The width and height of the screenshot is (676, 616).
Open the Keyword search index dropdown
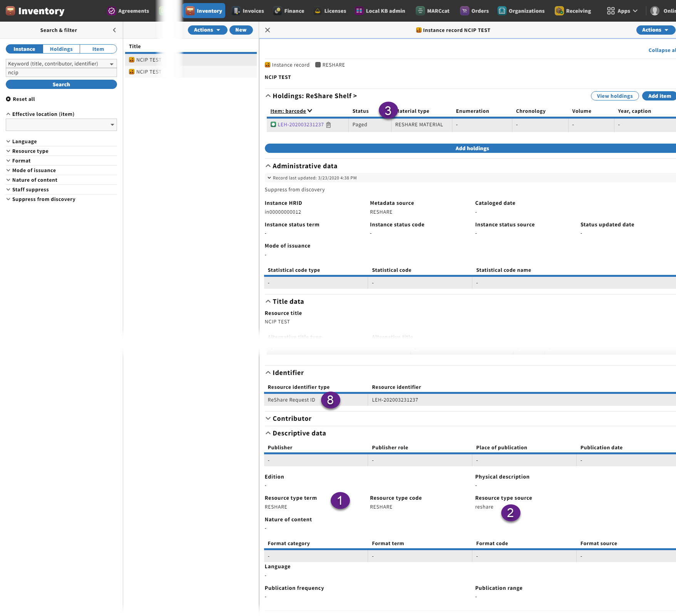(61, 64)
